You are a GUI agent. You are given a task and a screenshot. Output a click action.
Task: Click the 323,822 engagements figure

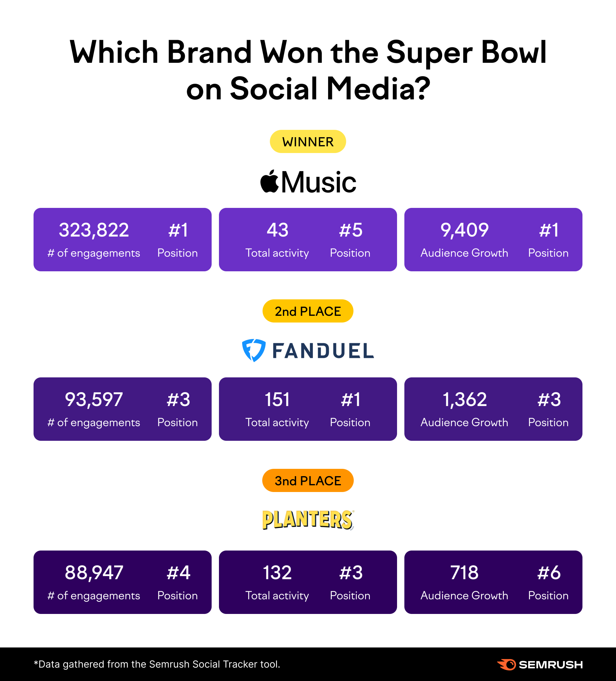coord(94,230)
